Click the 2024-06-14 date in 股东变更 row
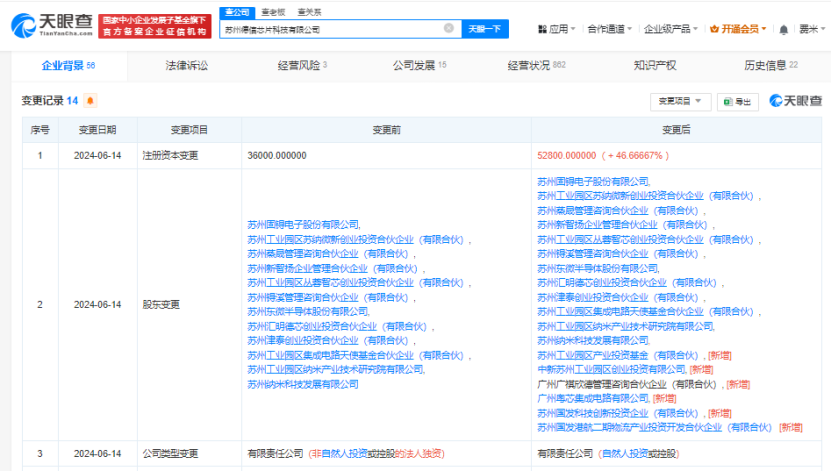Viewport: 831px width, 471px height. [98, 305]
